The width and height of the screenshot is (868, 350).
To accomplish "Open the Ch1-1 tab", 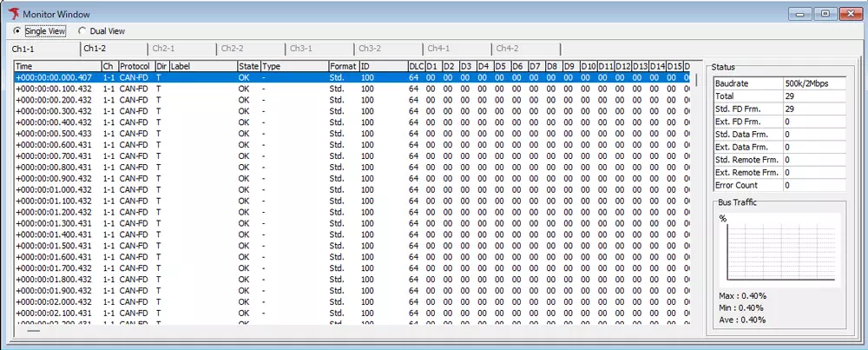I will point(24,49).
